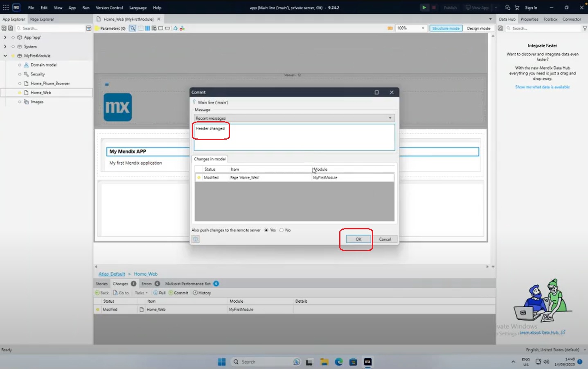Click the red stop app icon
Image resolution: width=588 pixels, height=369 pixels.
pyautogui.click(x=434, y=7)
